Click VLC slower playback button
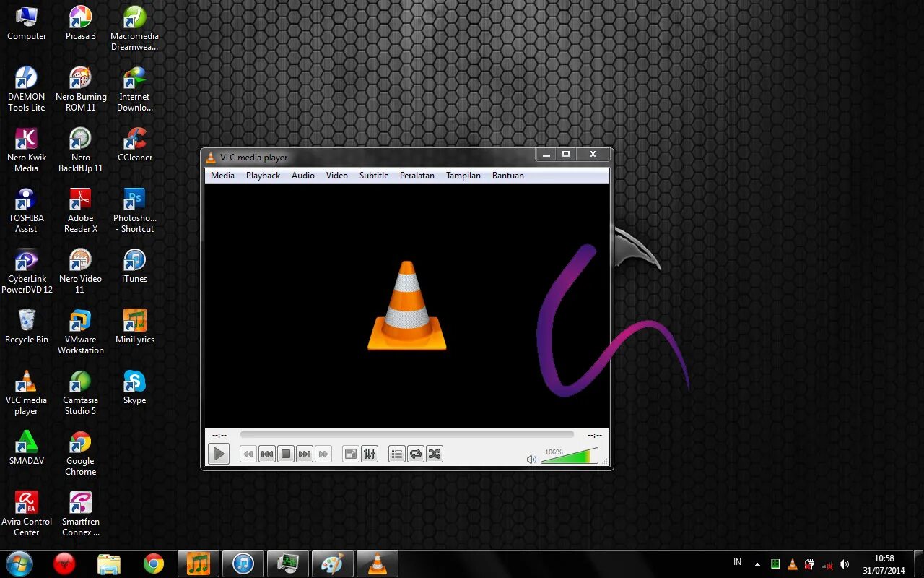Image resolution: width=924 pixels, height=578 pixels. point(248,454)
